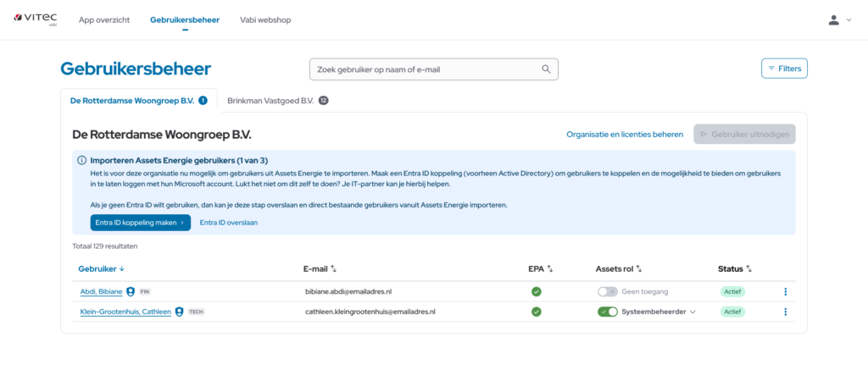Sort by E-mail column arrows
The height and width of the screenshot is (370, 868).
coord(333,269)
